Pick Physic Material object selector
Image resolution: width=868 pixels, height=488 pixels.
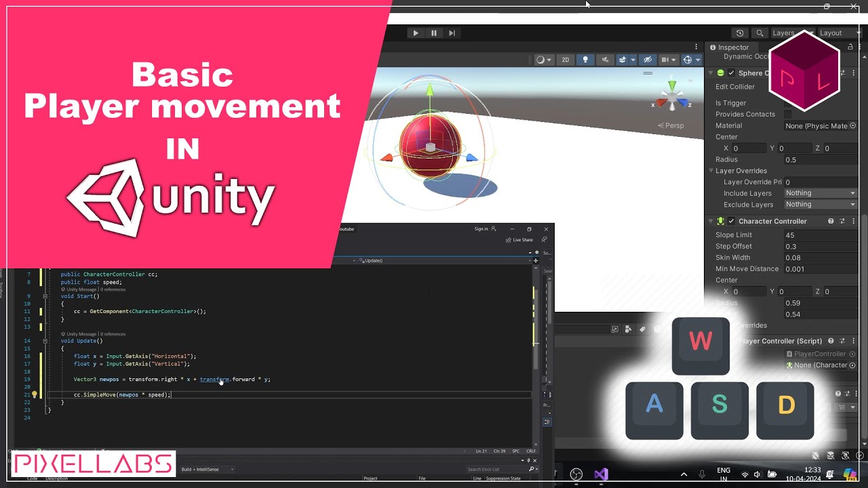click(852, 125)
